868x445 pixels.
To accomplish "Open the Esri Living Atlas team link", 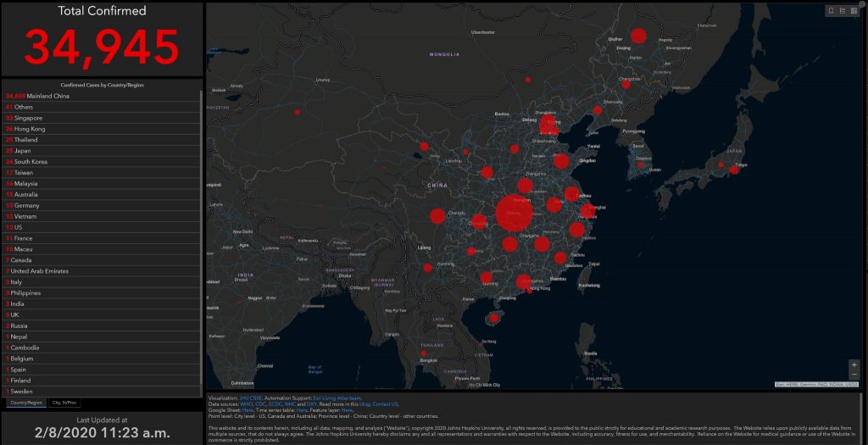I will 337,398.
